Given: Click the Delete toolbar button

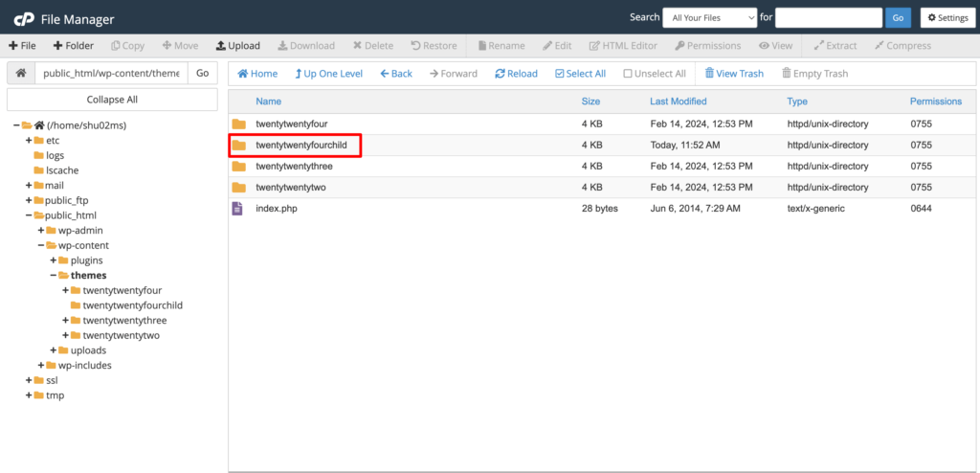Looking at the screenshot, I should pyautogui.click(x=373, y=46).
